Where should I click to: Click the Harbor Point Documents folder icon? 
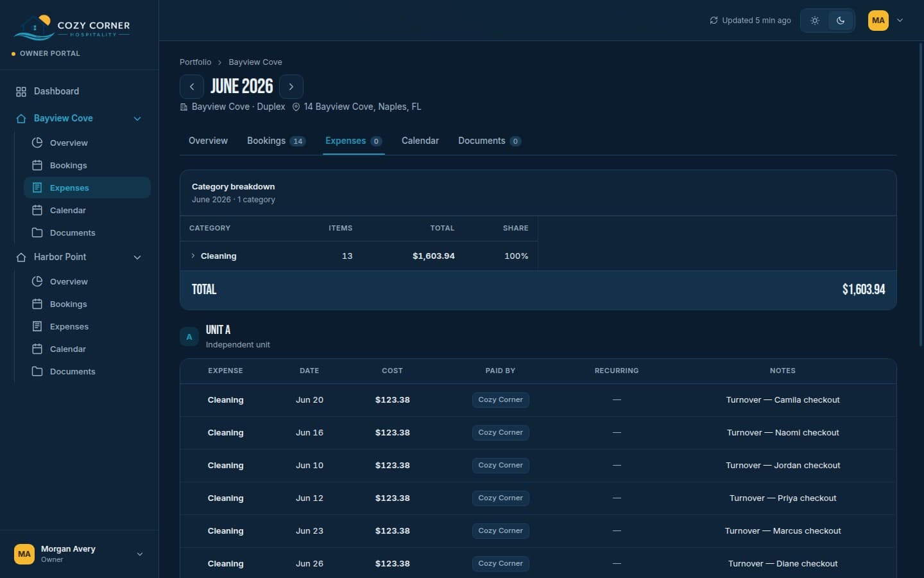point(37,371)
